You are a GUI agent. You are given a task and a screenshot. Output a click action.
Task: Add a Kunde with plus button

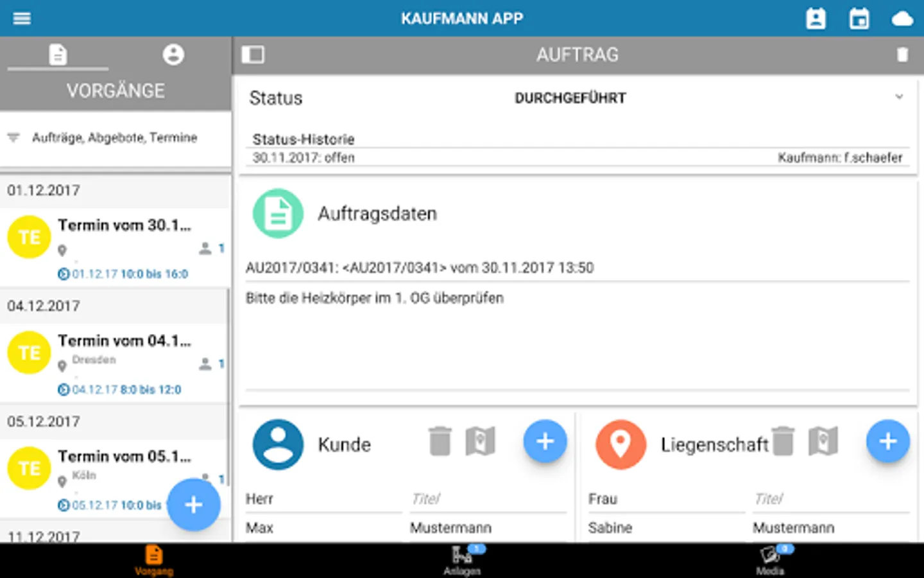(x=545, y=441)
